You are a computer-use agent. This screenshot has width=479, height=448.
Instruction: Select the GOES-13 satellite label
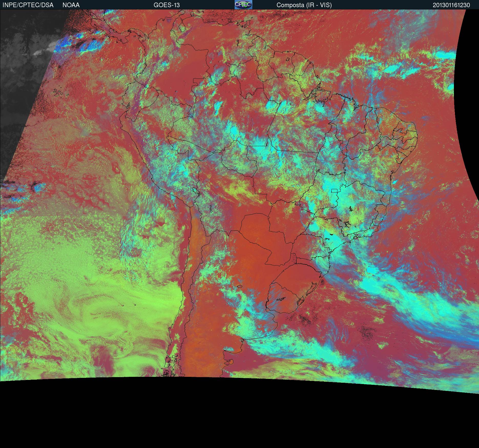[166, 5]
